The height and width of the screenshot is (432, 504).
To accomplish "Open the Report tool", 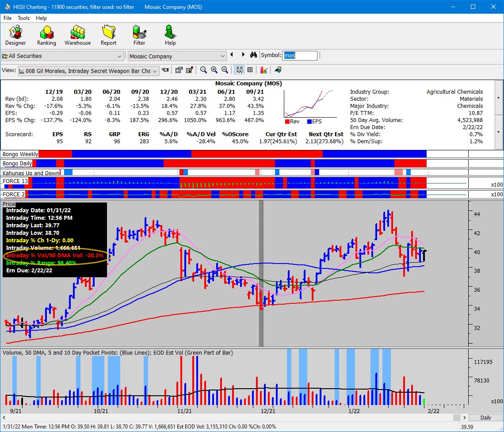I will coord(108,35).
